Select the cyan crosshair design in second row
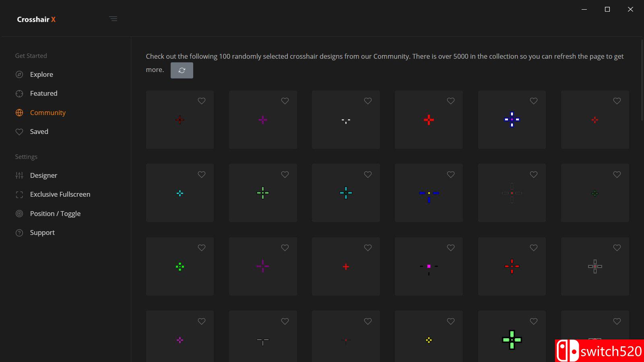Viewport: 644px width, 362px height. click(x=345, y=193)
